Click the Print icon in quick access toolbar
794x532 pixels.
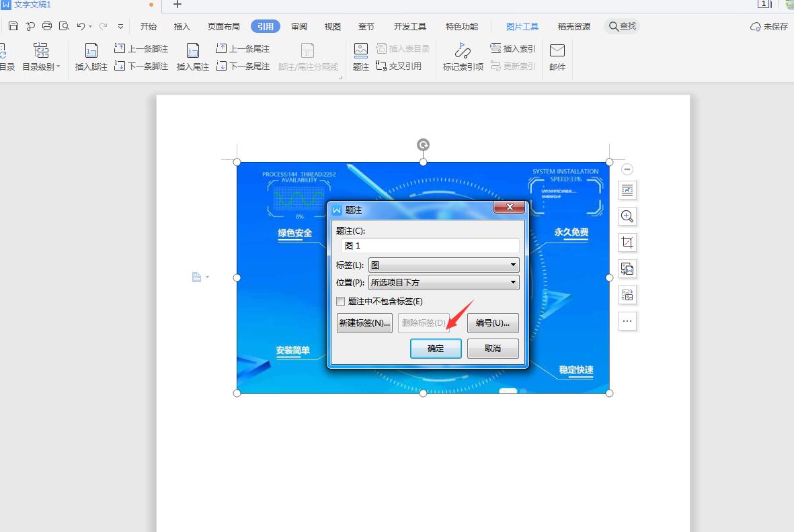47,26
